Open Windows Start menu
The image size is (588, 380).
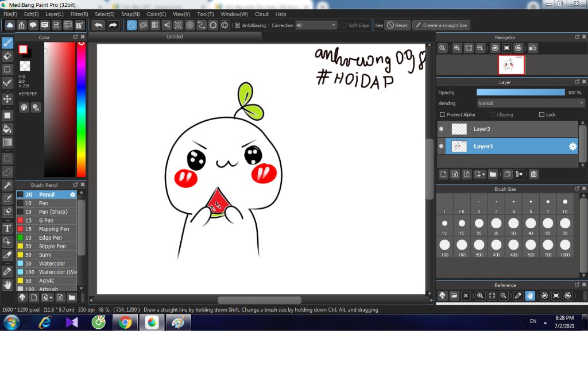click(x=11, y=322)
